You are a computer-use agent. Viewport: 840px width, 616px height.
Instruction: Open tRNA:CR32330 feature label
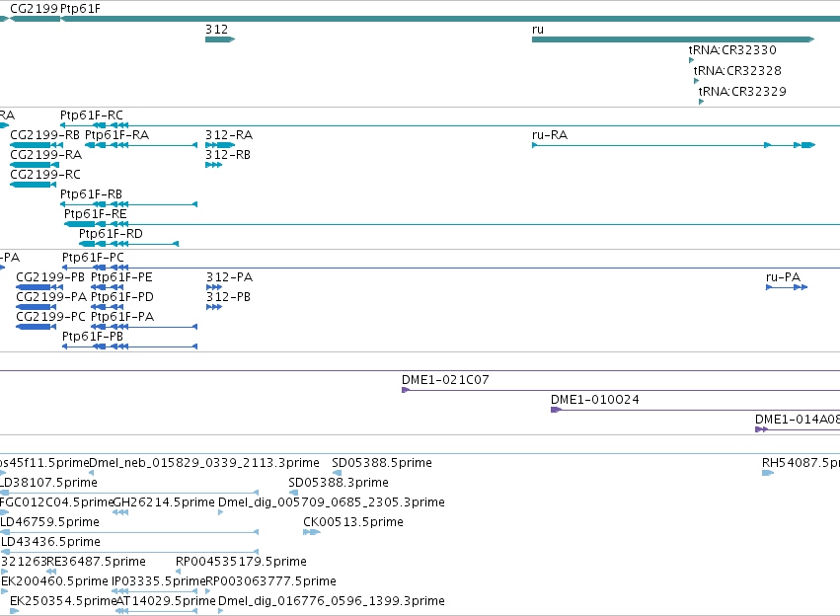click(x=732, y=49)
